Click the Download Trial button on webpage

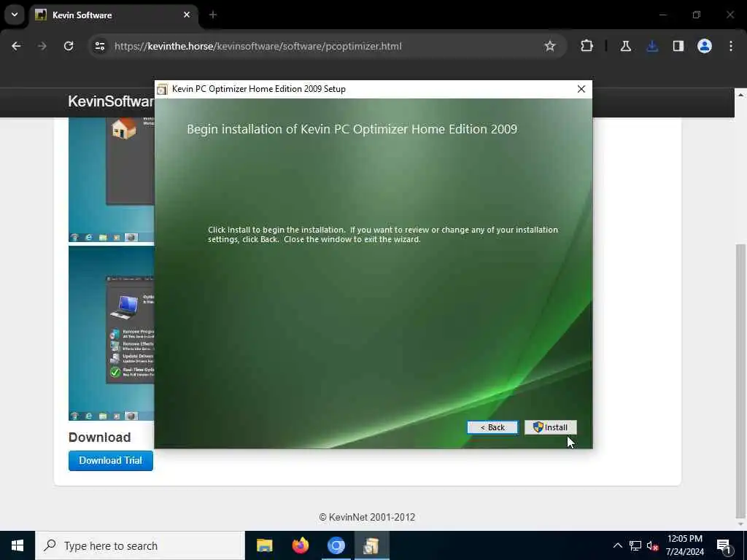coord(111,461)
